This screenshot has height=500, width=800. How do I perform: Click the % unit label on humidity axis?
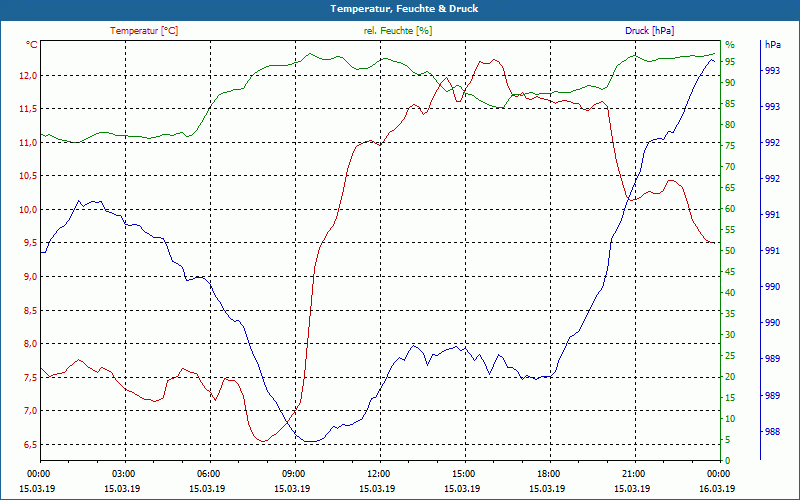click(x=730, y=44)
